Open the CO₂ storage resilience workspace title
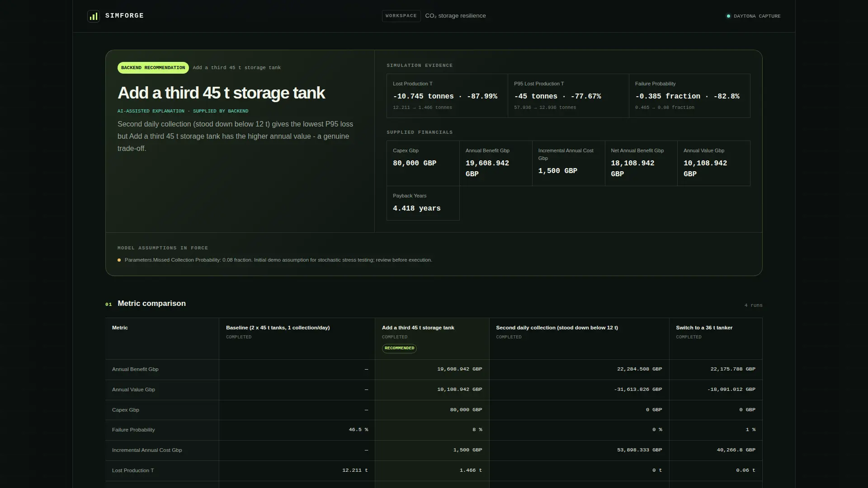868x488 pixels. [455, 16]
